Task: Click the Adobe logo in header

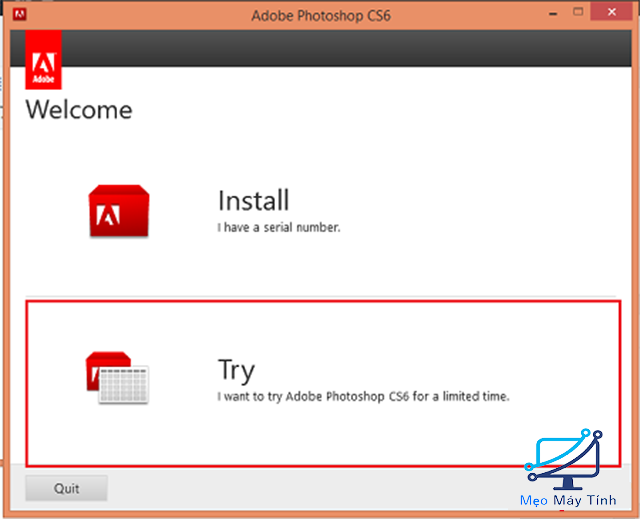Action: tap(43, 60)
